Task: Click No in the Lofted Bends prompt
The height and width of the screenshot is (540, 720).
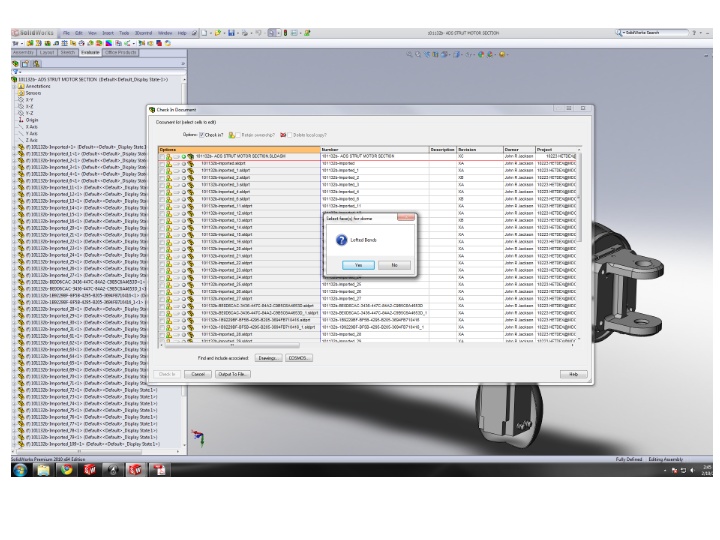Action: pyautogui.click(x=394, y=265)
